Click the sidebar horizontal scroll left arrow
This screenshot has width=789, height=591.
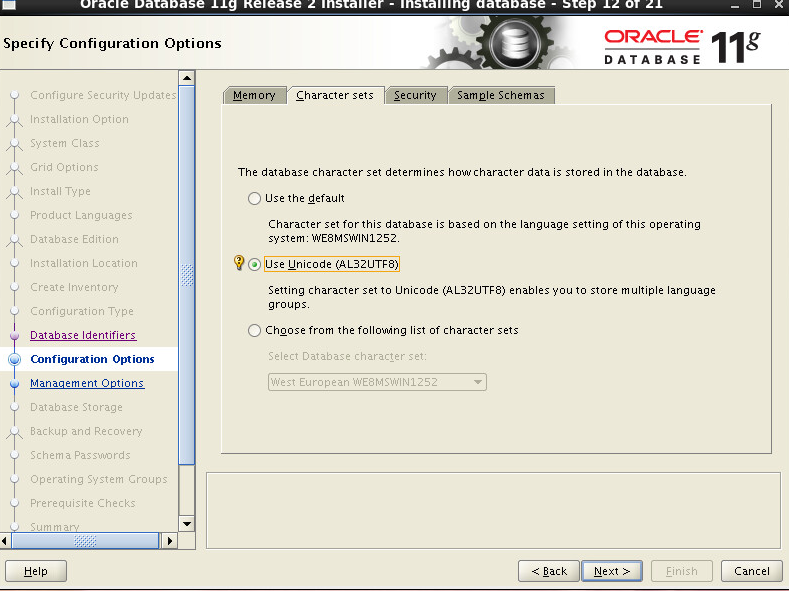point(5,541)
